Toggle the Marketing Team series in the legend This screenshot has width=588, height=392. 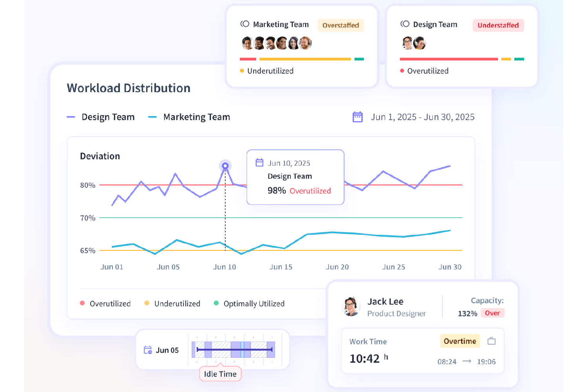(189, 117)
